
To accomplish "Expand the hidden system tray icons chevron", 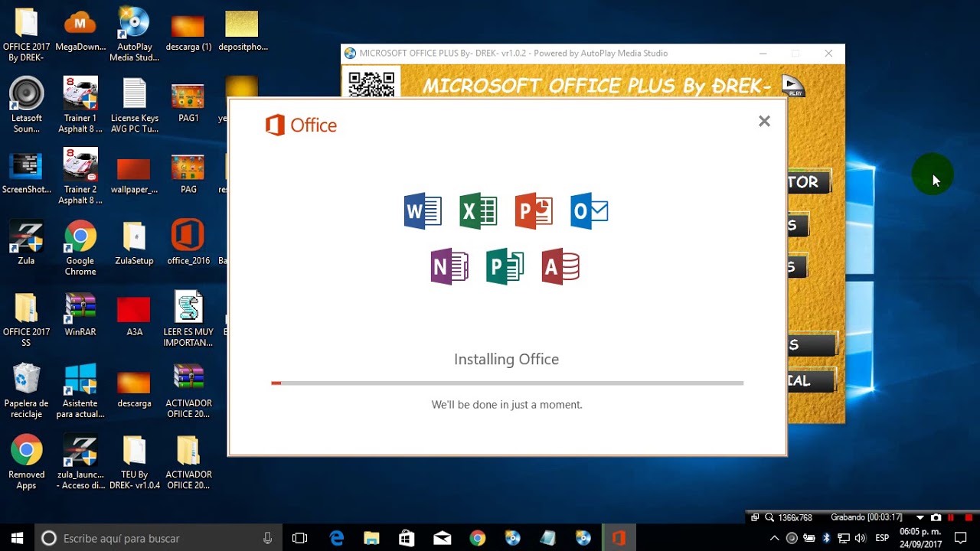I will (x=774, y=538).
